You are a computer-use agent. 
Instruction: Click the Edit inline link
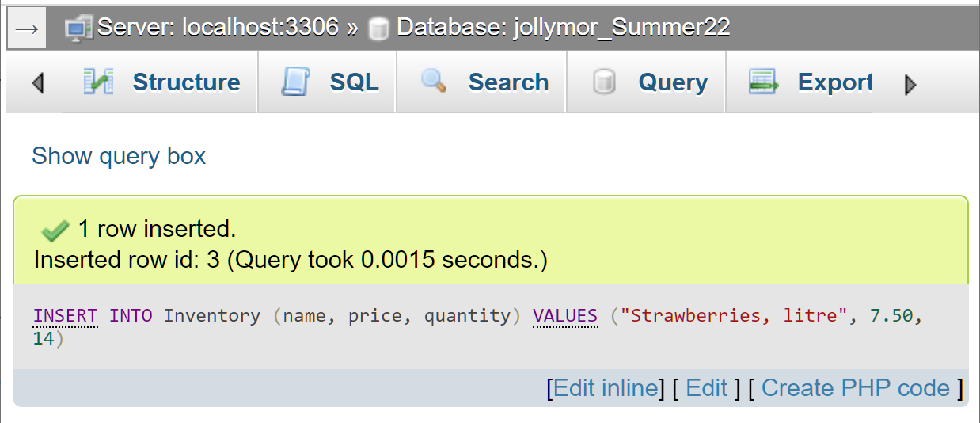click(606, 388)
